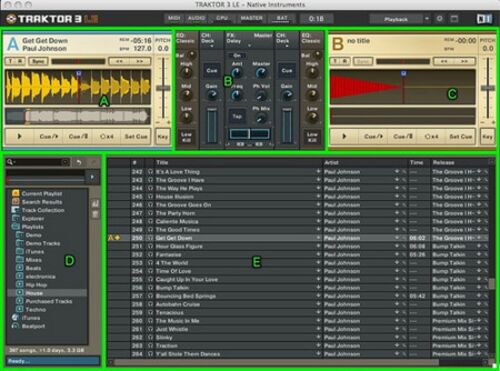Image resolution: width=500 pixels, height=371 pixels.
Task: Click Cue/Pause button on Deck A
Action: point(78,136)
